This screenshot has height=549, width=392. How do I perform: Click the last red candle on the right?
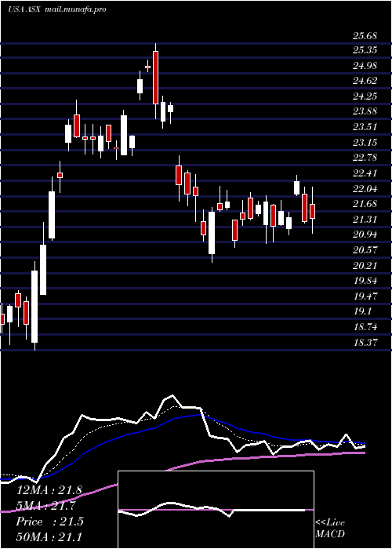click(x=312, y=211)
